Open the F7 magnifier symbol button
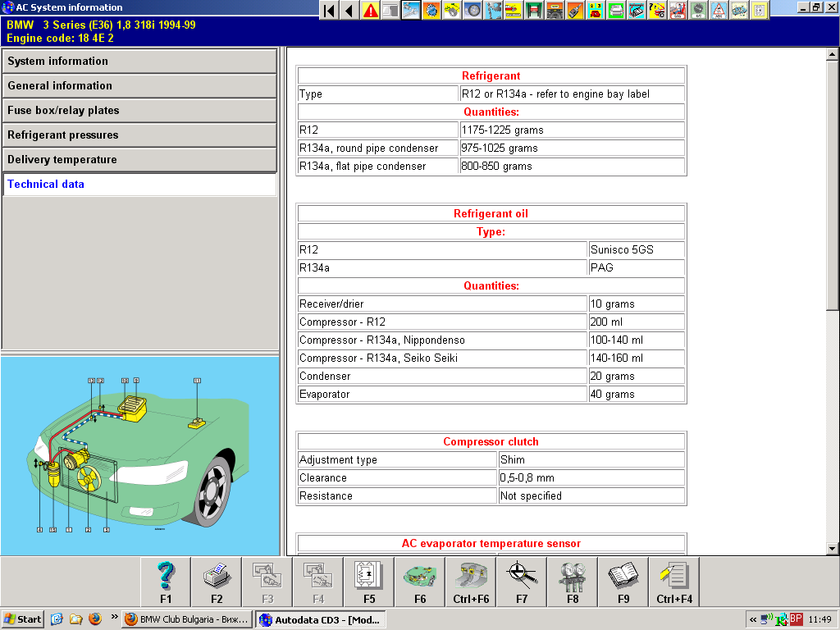 [x=522, y=582]
